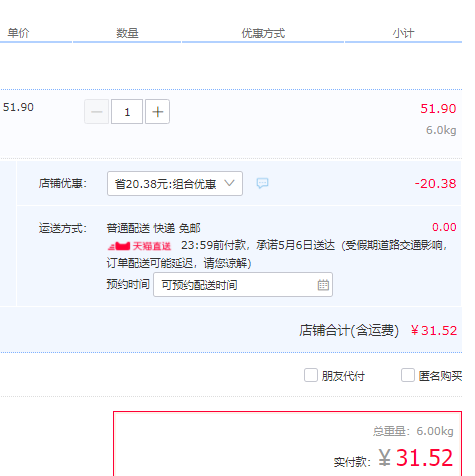Click the 普通配送 快递 免邮 shipping option

point(153,228)
